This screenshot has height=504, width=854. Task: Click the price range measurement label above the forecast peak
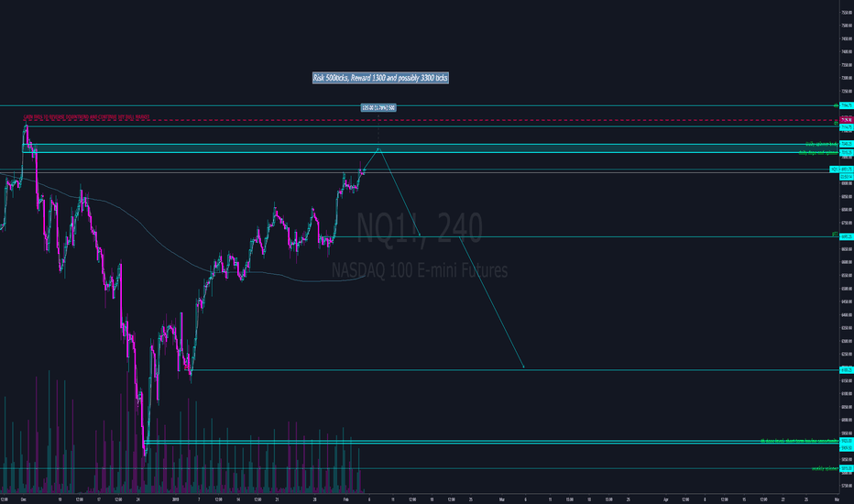pos(378,108)
